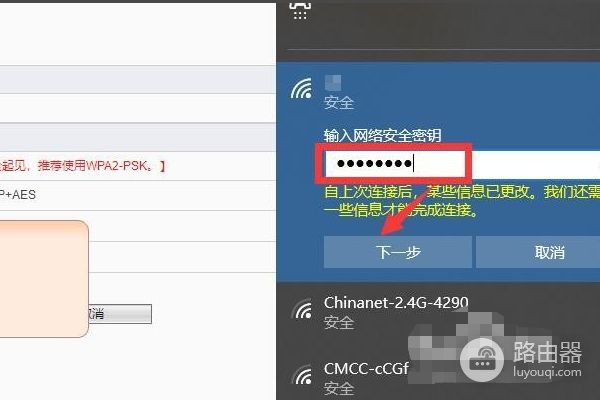Click the green connection info message
This screenshot has height=400, width=600.
(462, 201)
